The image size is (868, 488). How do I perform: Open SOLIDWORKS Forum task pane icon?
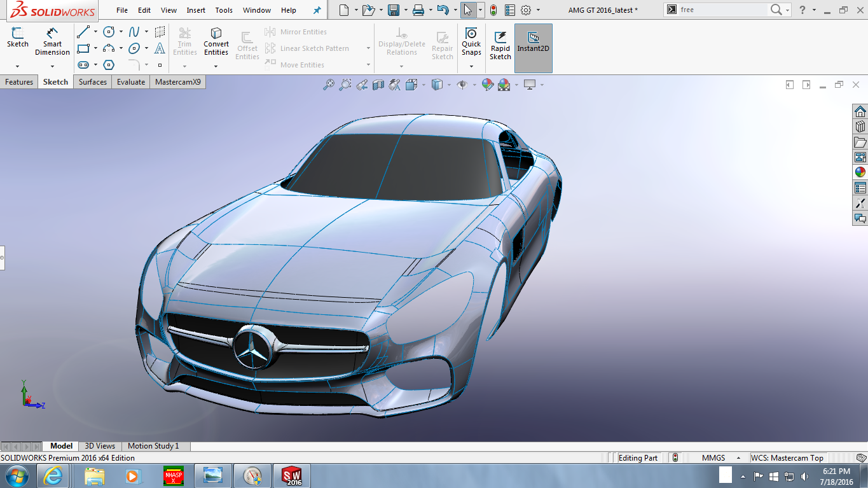[860, 218]
